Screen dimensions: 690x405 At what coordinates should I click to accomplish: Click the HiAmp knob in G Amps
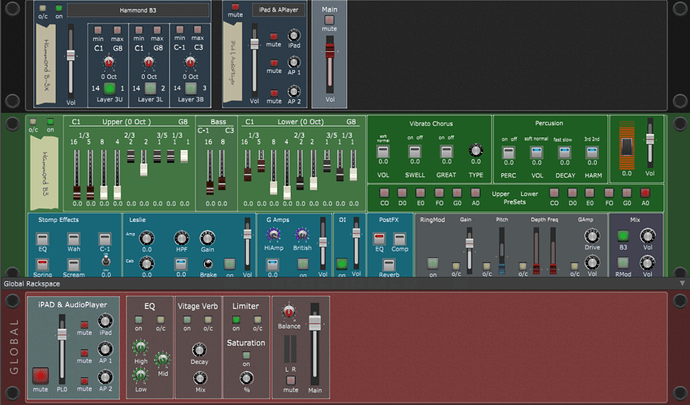pyautogui.click(x=273, y=236)
